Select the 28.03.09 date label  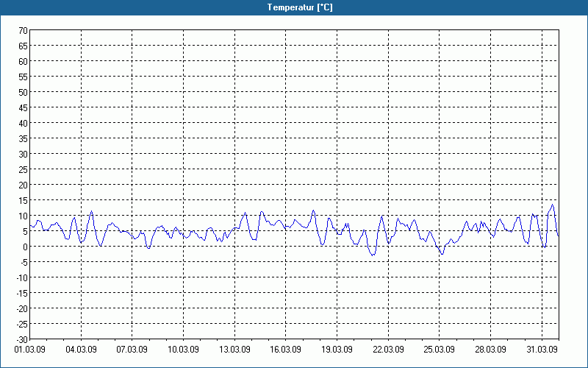(x=490, y=350)
